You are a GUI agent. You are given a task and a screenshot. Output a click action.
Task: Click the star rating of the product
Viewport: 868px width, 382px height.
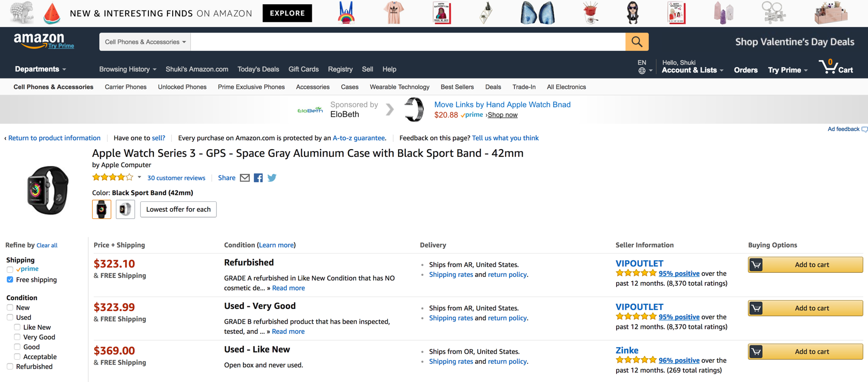coord(113,178)
